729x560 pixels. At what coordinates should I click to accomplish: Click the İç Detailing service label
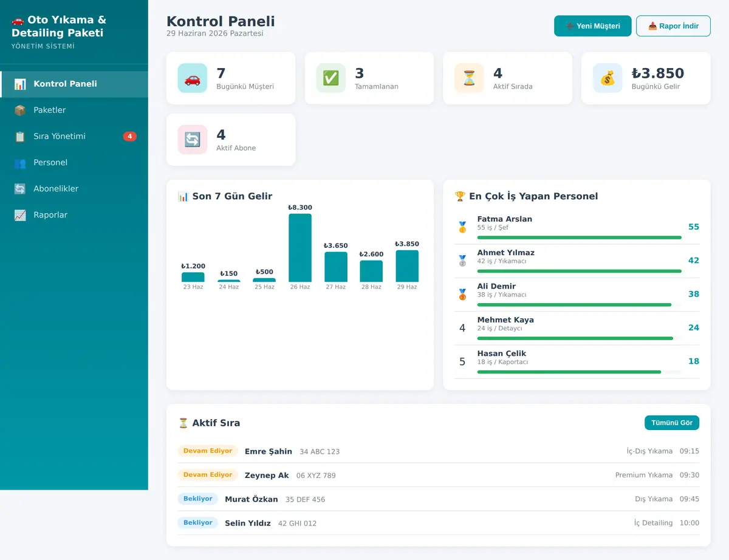[654, 523]
